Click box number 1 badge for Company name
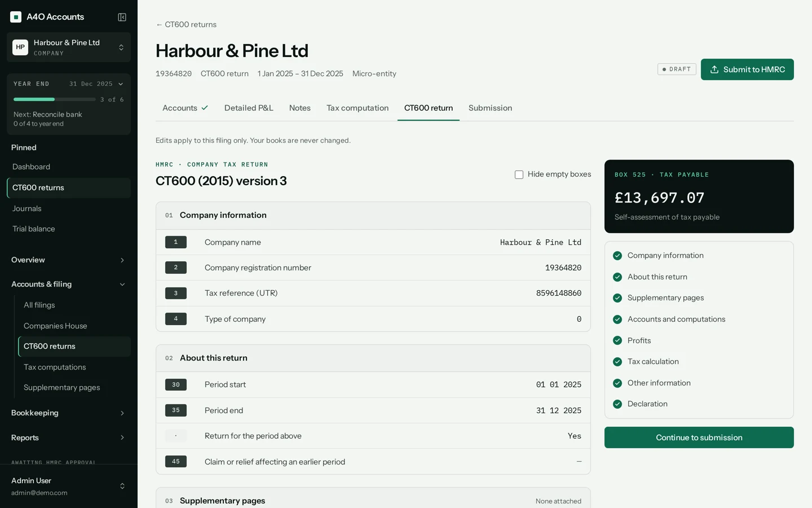Screen dimensions: 812x508 [176, 242]
